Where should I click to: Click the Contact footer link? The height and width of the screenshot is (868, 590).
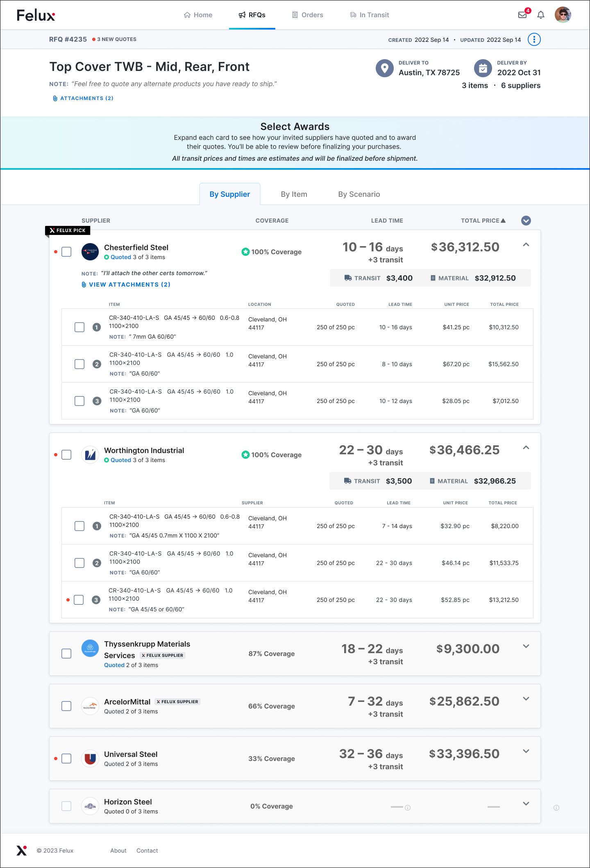(147, 851)
